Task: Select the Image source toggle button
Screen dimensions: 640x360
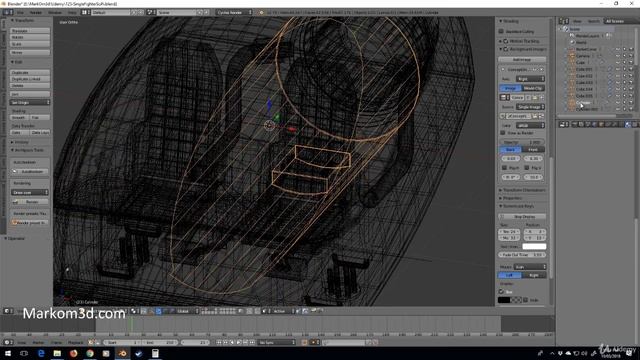Action: point(510,88)
